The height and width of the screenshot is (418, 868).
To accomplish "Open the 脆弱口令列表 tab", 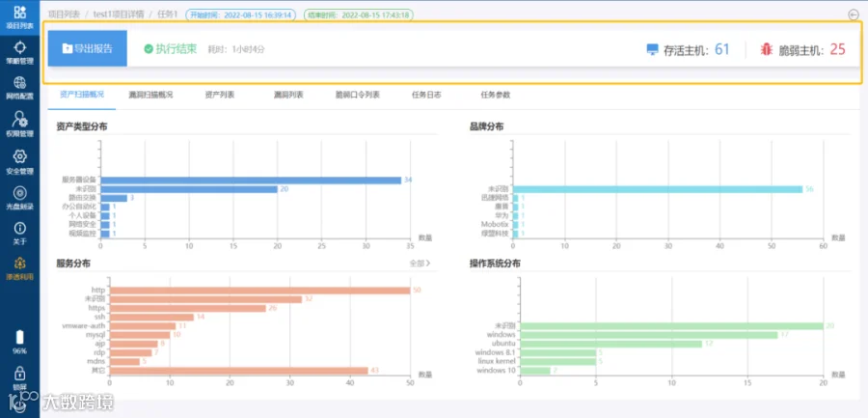I will tap(358, 95).
